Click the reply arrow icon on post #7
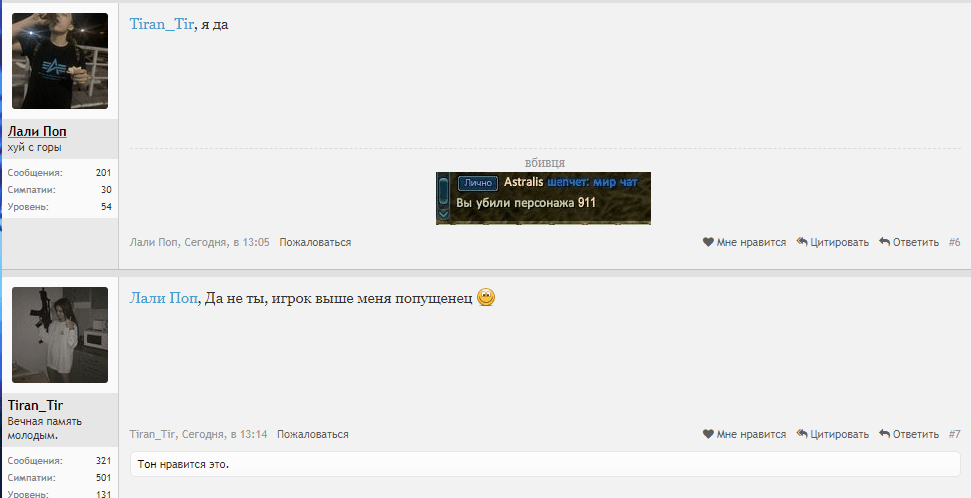 pos(884,434)
